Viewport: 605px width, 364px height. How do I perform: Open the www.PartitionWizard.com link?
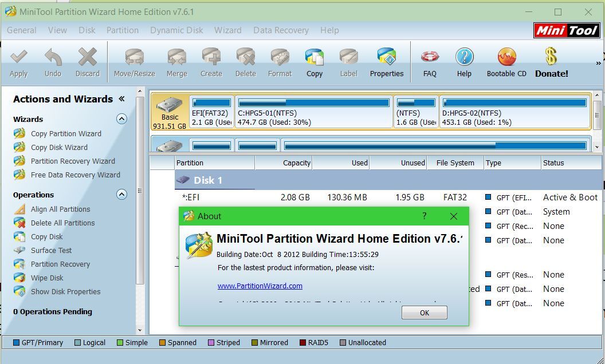coord(260,286)
